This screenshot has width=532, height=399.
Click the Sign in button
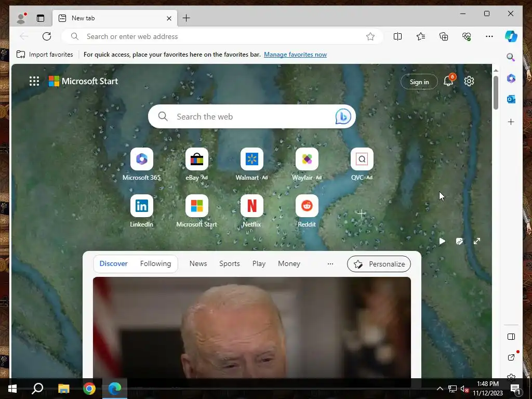point(419,82)
